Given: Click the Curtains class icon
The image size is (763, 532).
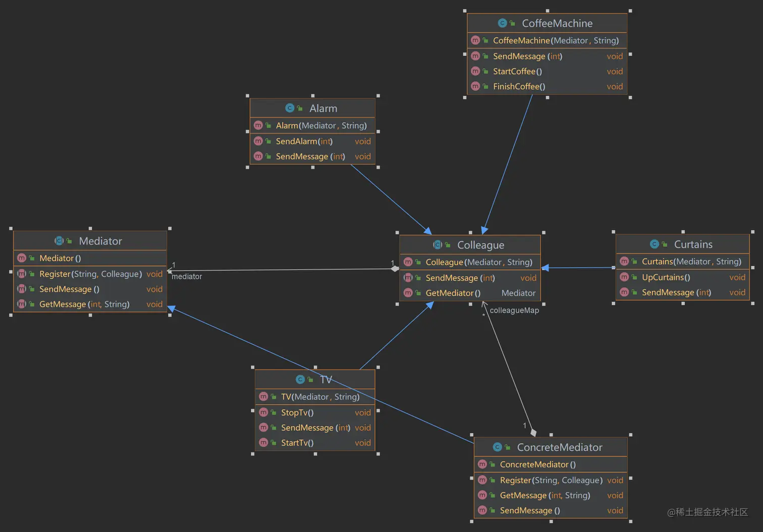Looking at the screenshot, I should (655, 244).
